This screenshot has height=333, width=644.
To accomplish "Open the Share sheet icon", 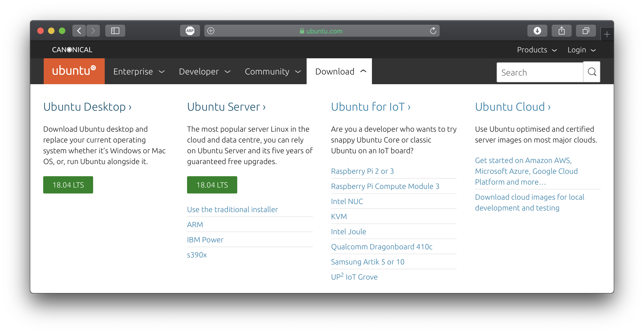I will coord(561,31).
